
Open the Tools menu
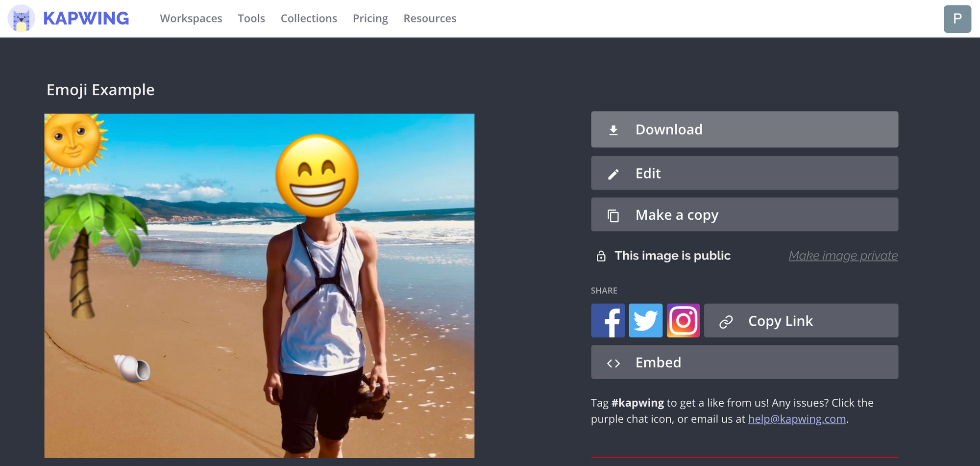pyautogui.click(x=251, y=18)
